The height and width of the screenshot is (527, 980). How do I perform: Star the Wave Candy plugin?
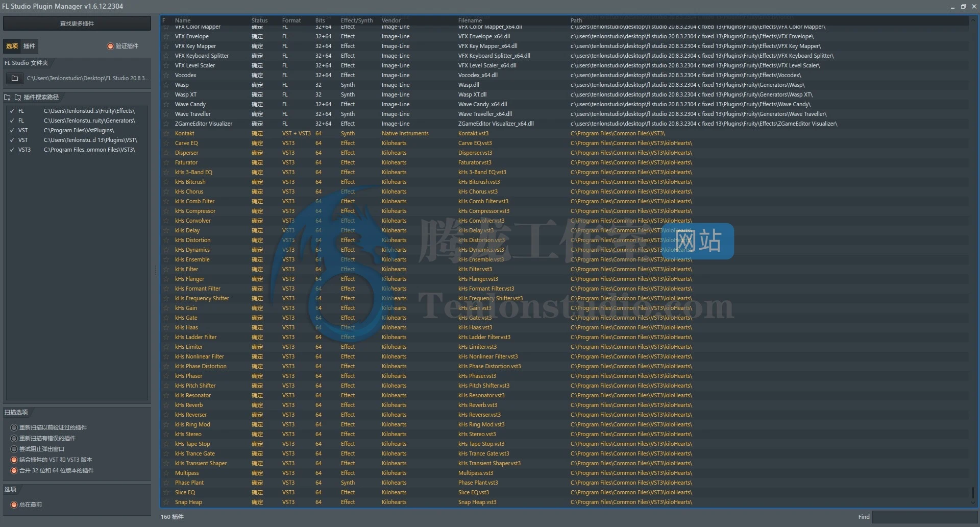(166, 104)
